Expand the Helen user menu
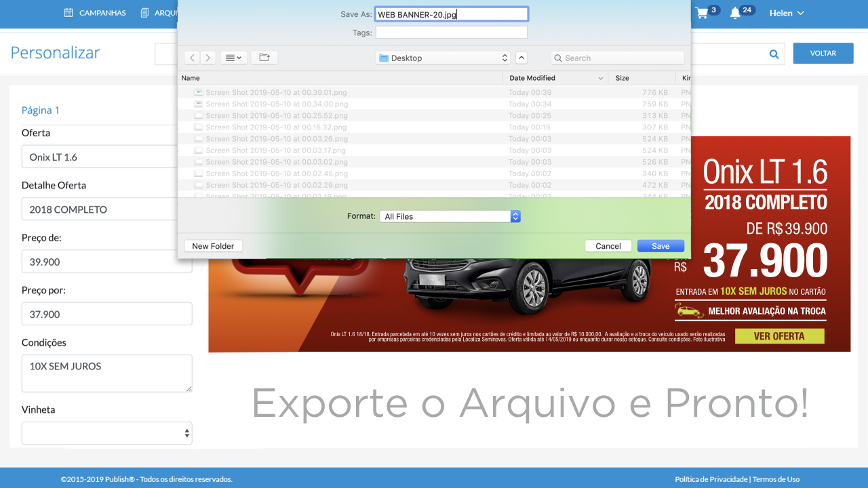The width and height of the screenshot is (868, 488). pyautogui.click(x=787, y=13)
